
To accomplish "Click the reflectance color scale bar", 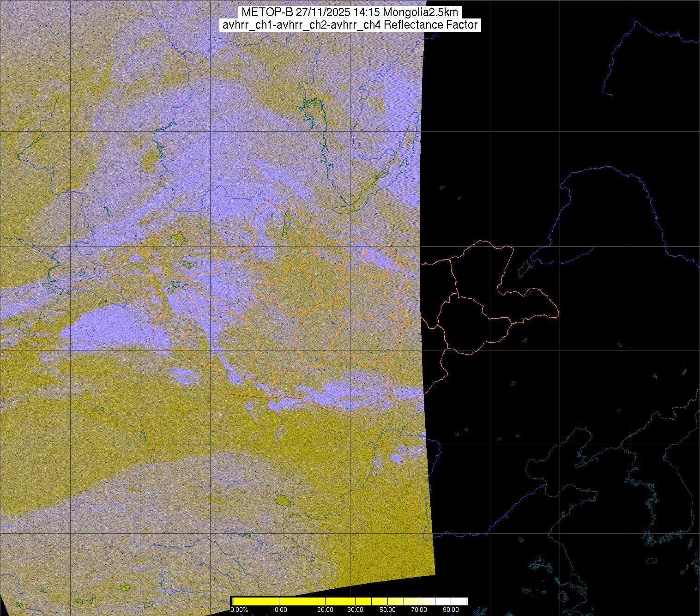I will [x=350, y=601].
